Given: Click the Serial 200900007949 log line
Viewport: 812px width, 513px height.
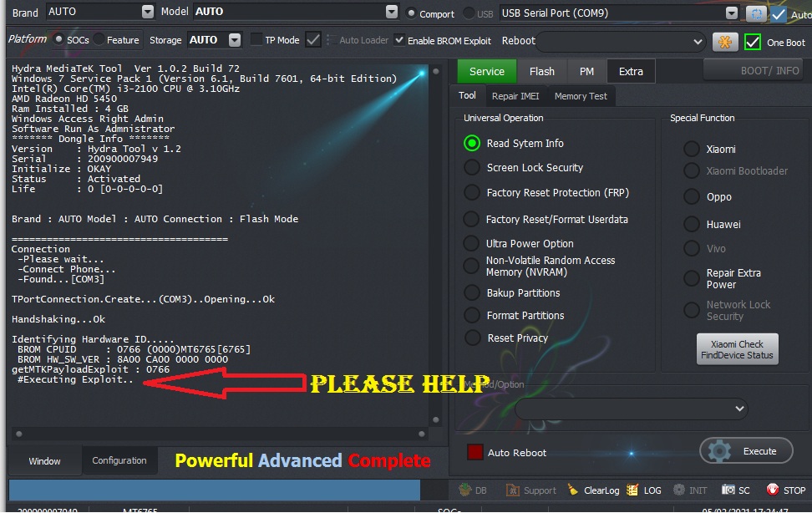Looking at the screenshot, I should pyautogui.click(x=84, y=159).
